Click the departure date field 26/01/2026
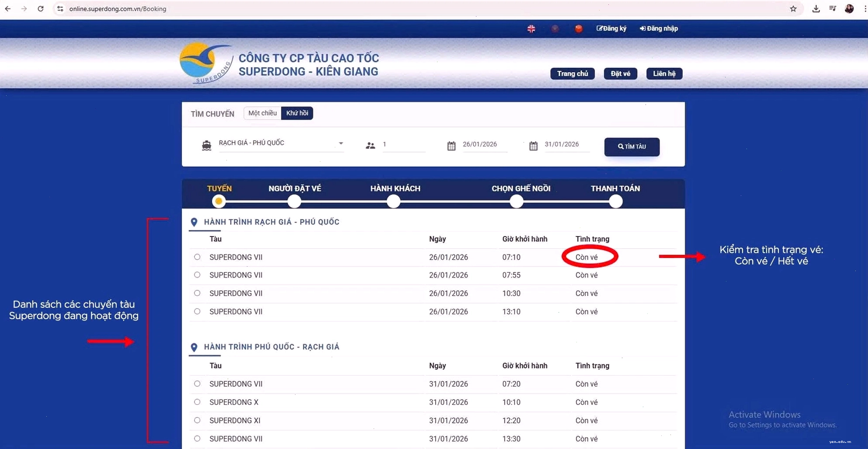 click(485, 144)
